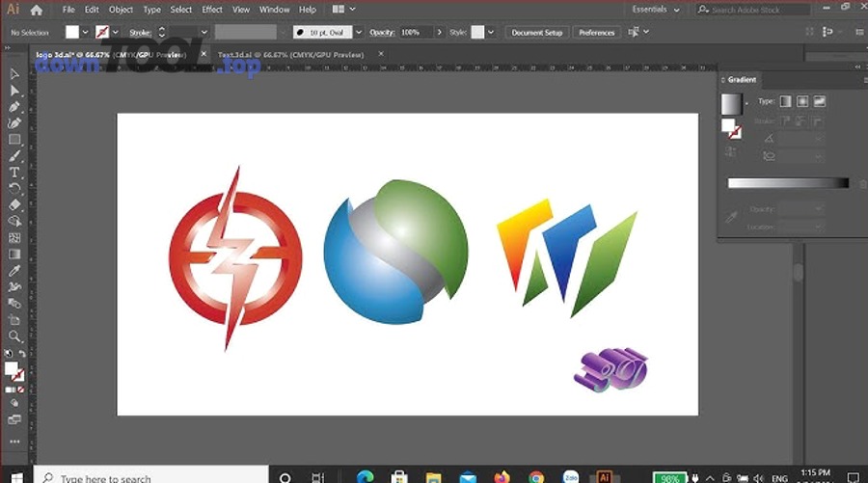868x483 pixels.
Task: Click Preferences button
Action: click(x=596, y=33)
